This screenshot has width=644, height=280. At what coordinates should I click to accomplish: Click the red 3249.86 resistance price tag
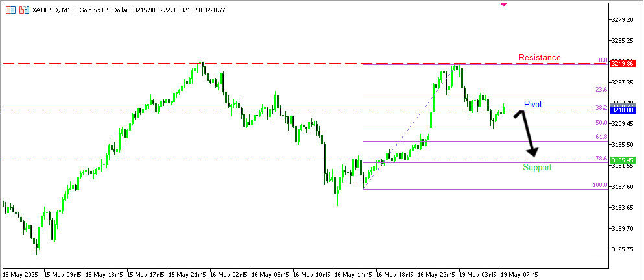622,64
